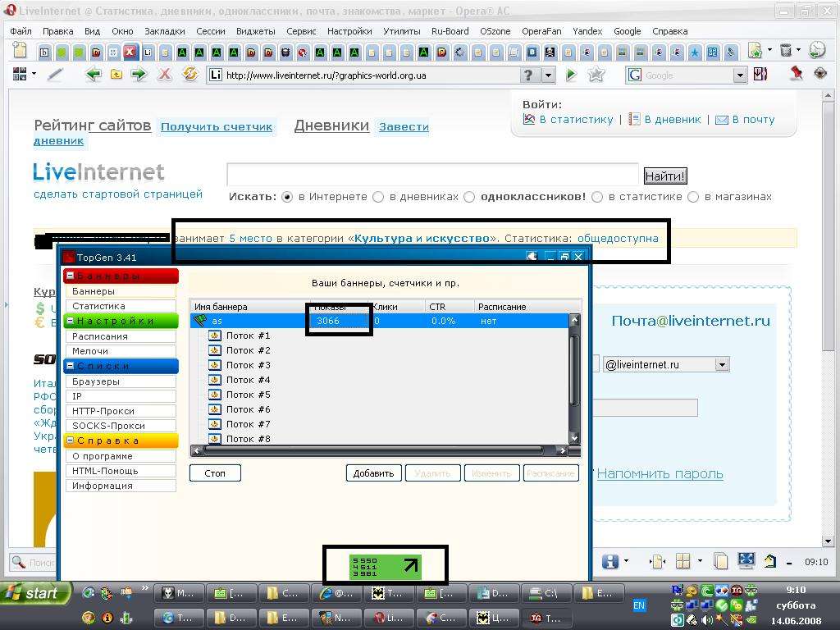Open the address bar history dropdown

[548, 75]
